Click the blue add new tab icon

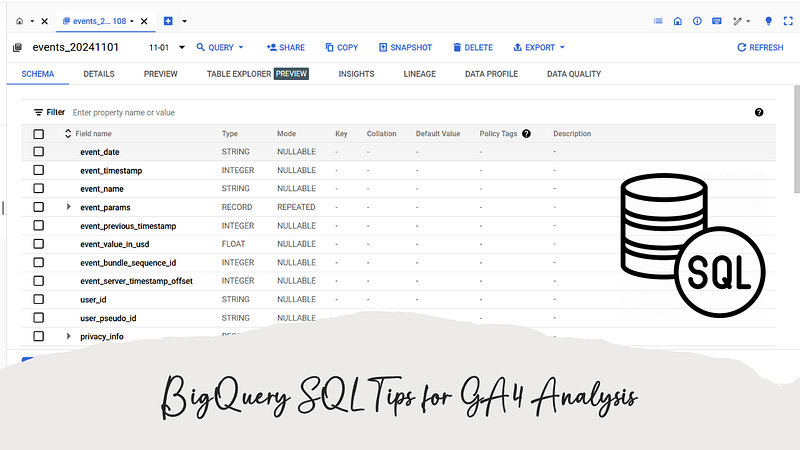tap(168, 21)
